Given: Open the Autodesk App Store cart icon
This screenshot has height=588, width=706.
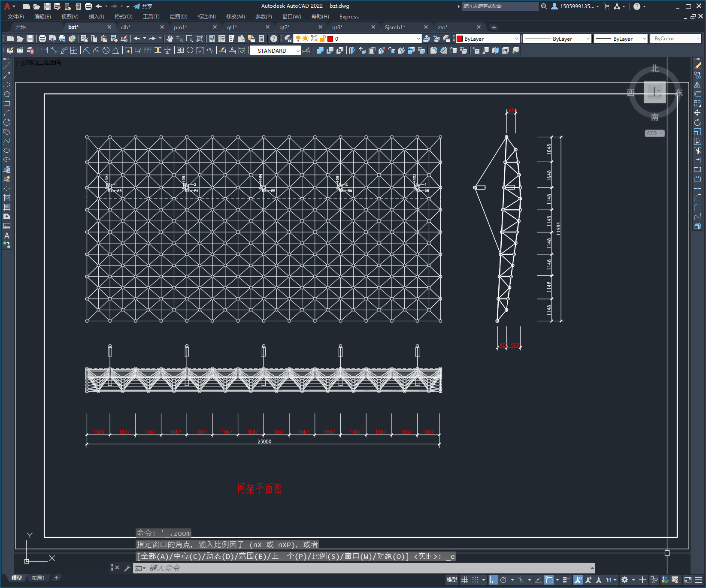Looking at the screenshot, I should coord(606,6).
